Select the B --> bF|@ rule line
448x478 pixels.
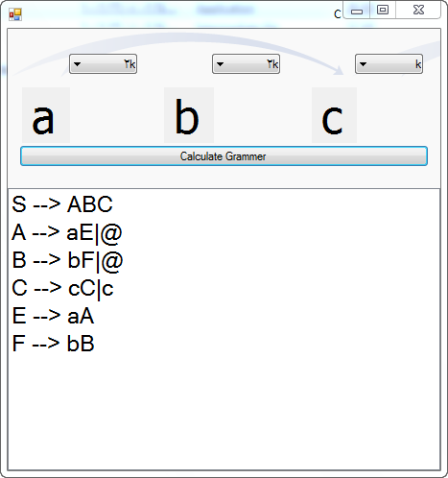(67, 260)
